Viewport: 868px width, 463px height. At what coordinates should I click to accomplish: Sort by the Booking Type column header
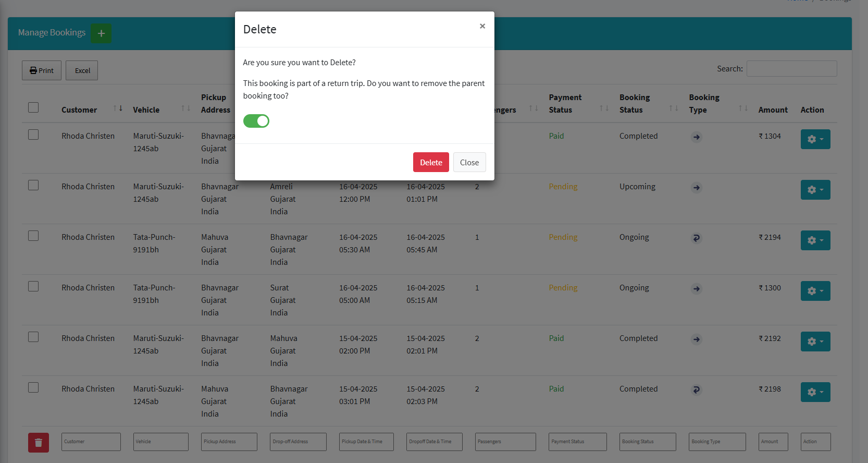(x=704, y=104)
